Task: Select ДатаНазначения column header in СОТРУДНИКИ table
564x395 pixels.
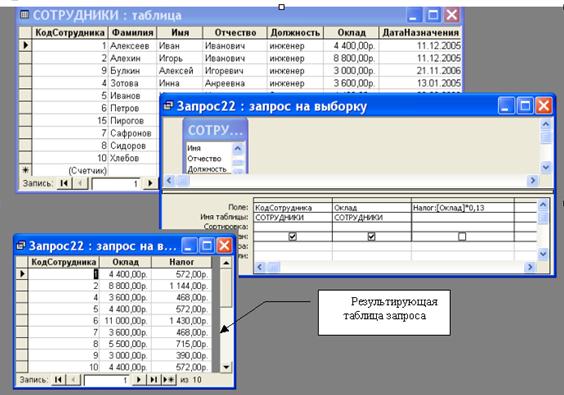Action: click(x=420, y=32)
